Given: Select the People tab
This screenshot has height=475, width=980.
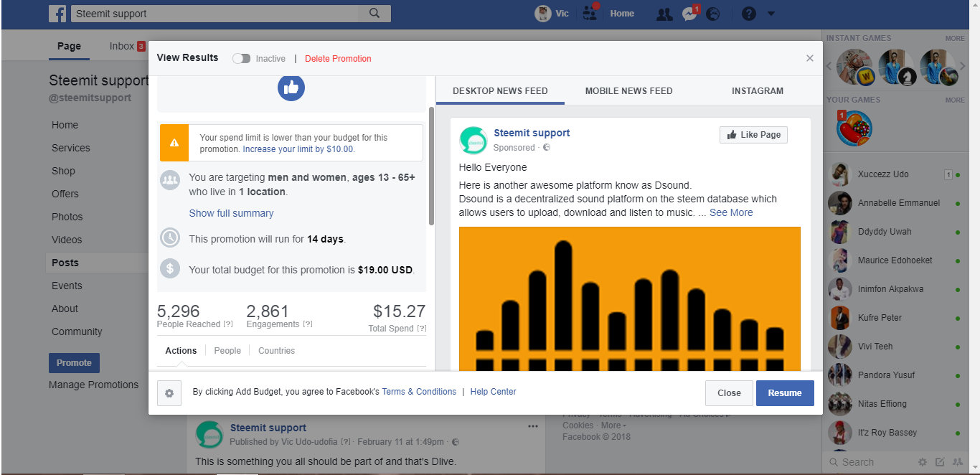Looking at the screenshot, I should click(x=227, y=351).
